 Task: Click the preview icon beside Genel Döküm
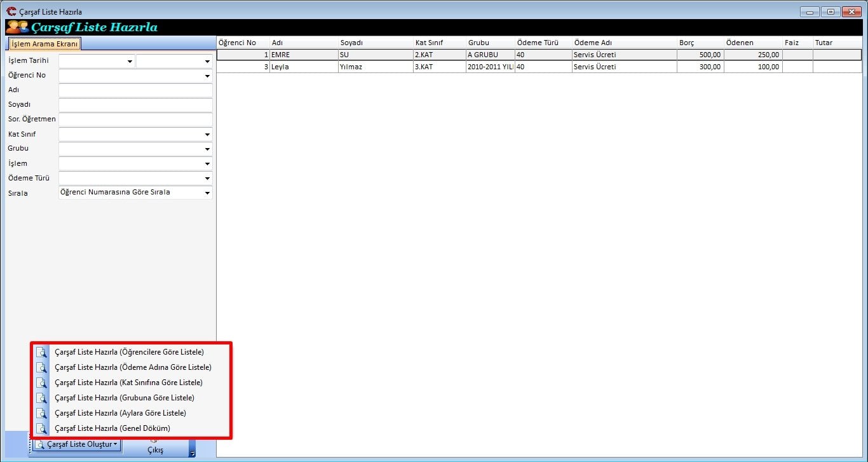(41, 428)
